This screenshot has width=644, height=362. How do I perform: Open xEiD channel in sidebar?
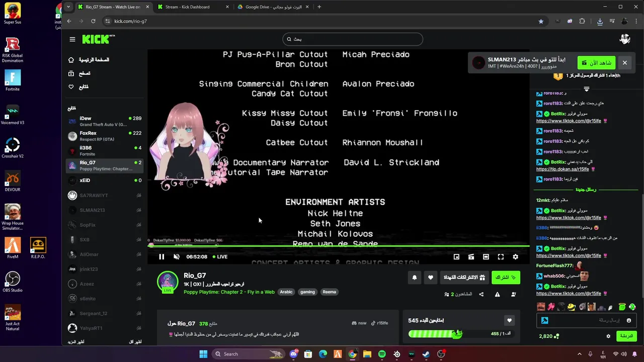coord(105,180)
